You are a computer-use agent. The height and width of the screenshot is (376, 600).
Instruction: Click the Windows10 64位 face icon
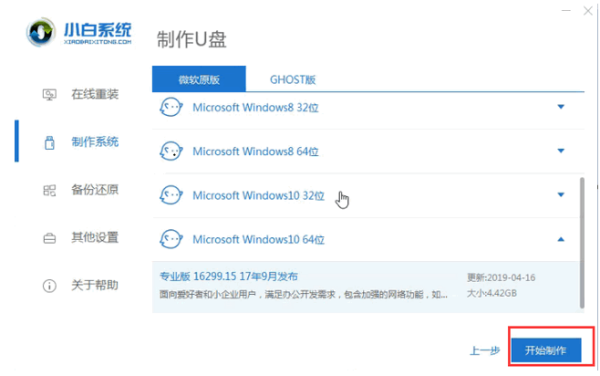pos(171,239)
